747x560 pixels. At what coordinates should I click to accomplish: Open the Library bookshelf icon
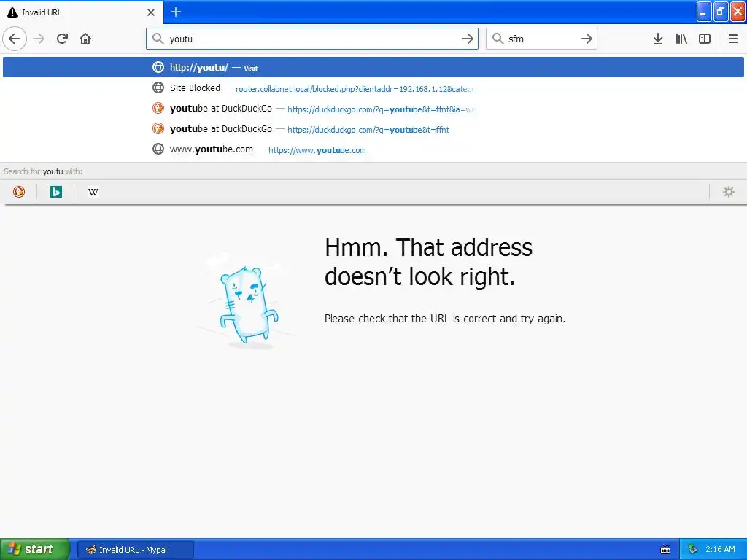[x=681, y=39]
